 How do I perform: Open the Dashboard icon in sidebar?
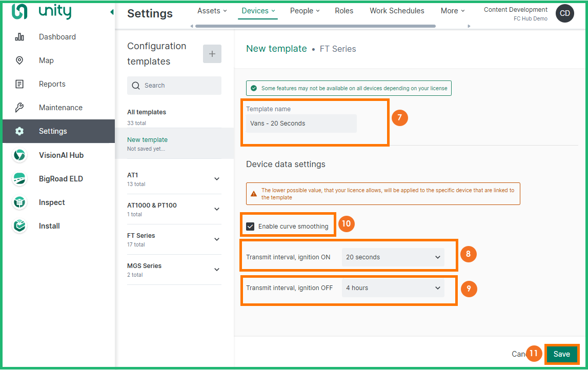(x=19, y=37)
